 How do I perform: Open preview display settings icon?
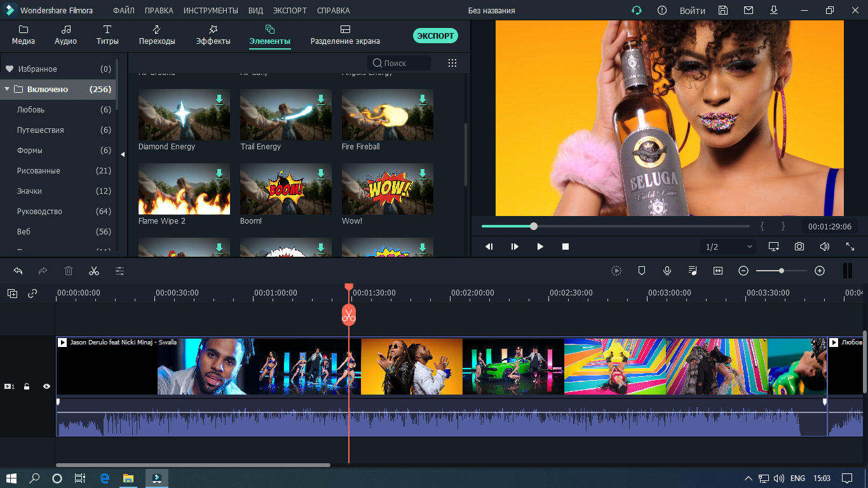coord(774,247)
